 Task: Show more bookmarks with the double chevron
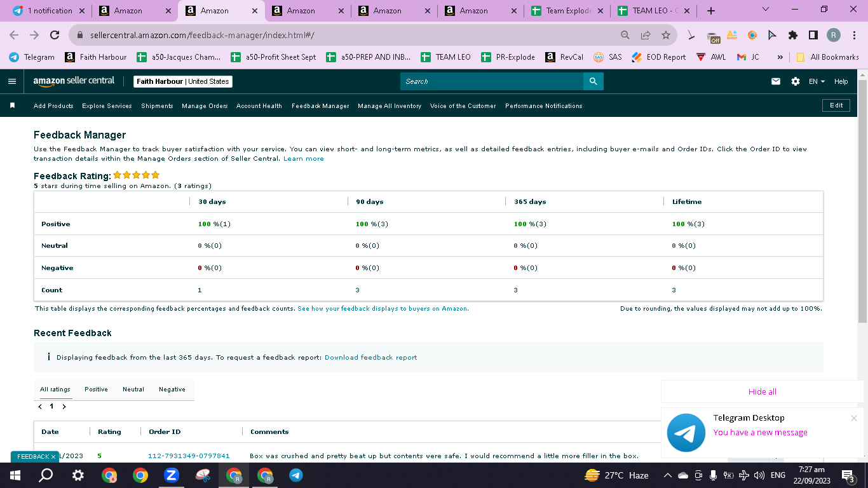[x=780, y=57]
